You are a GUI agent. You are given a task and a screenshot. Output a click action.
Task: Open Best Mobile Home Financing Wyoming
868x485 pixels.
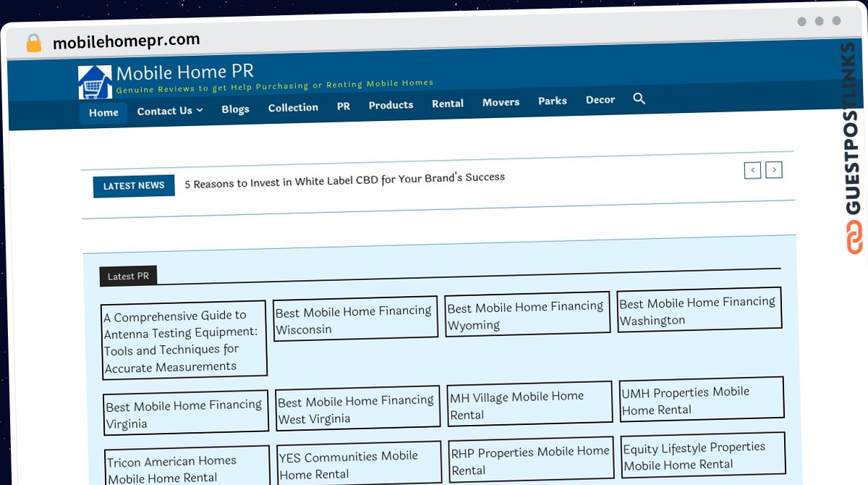pyautogui.click(x=527, y=316)
